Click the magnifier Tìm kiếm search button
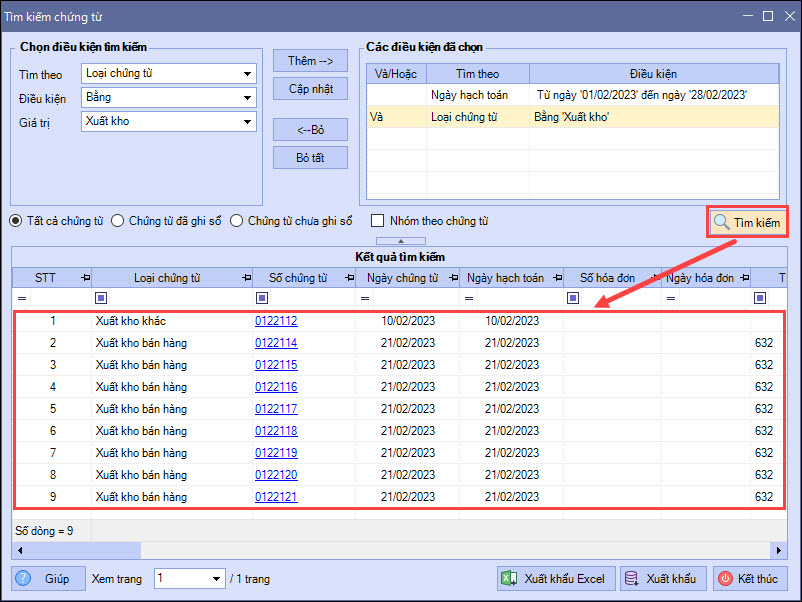Viewport: 802px width, 602px height. (x=747, y=222)
